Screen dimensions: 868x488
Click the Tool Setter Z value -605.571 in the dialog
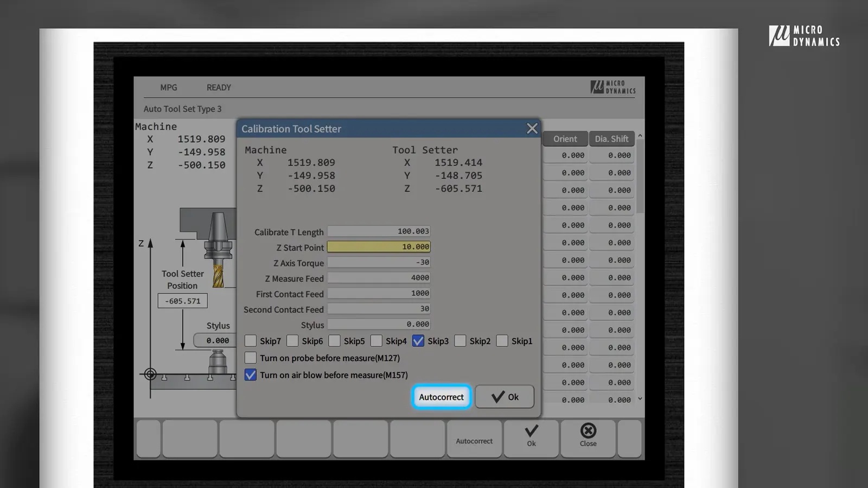[x=458, y=188]
